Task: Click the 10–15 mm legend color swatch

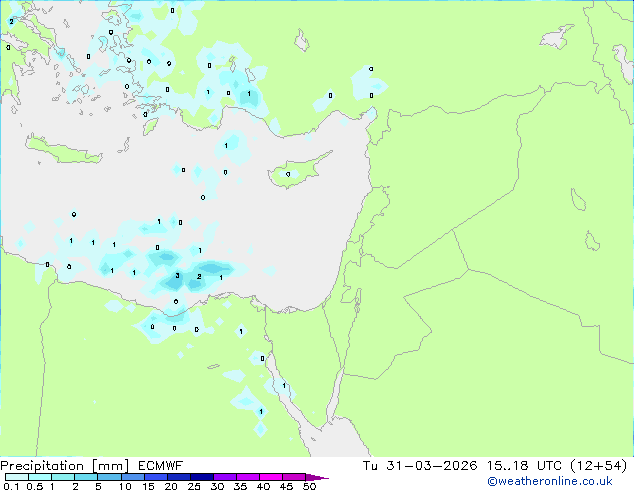Action: click(132, 477)
